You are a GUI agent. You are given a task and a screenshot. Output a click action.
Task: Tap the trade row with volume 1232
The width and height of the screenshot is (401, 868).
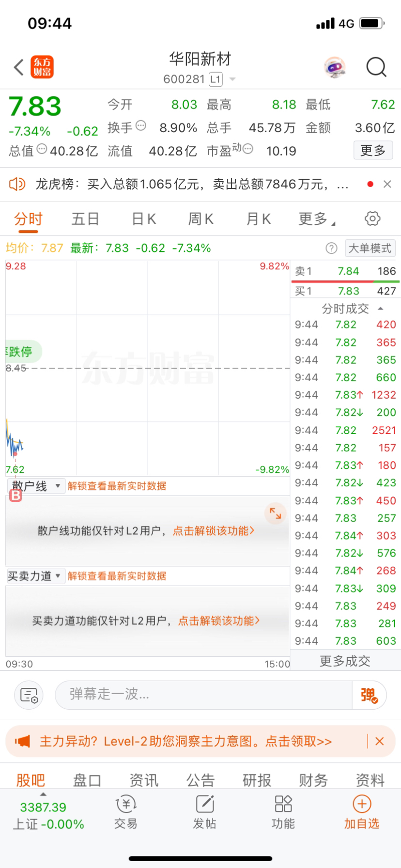click(x=345, y=395)
